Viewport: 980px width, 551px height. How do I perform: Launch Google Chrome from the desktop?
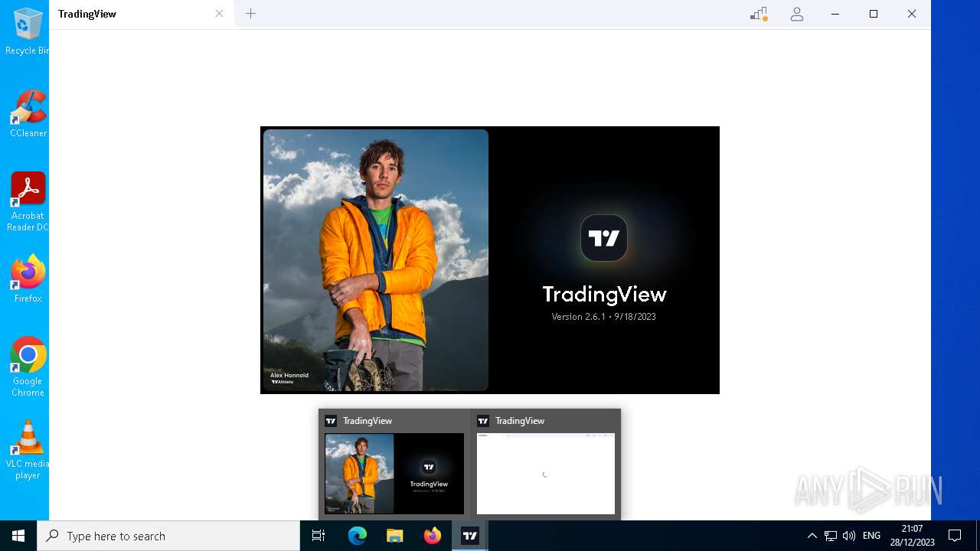coord(28,367)
